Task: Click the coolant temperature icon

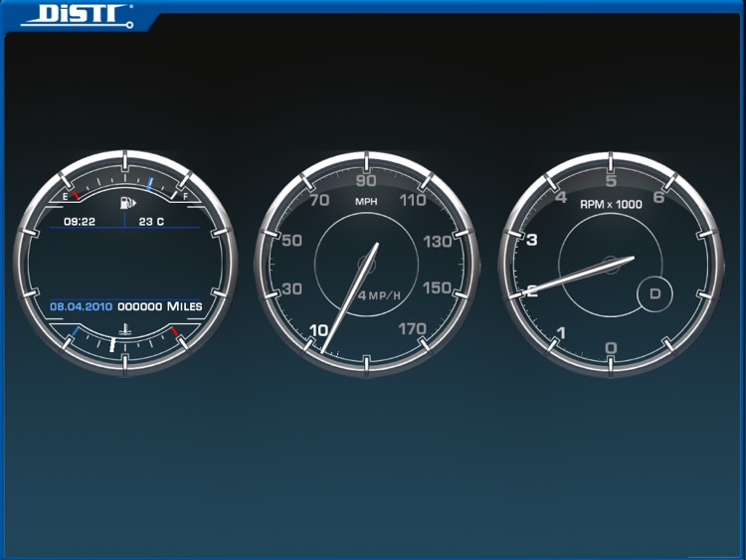Action: [125, 329]
